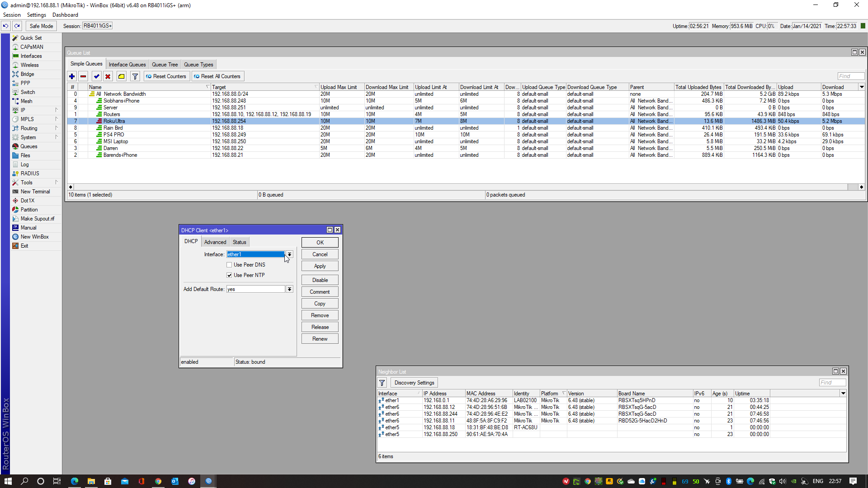Open Discovery Settings in Neighbor List
868x488 pixels.
pos(414,382)
